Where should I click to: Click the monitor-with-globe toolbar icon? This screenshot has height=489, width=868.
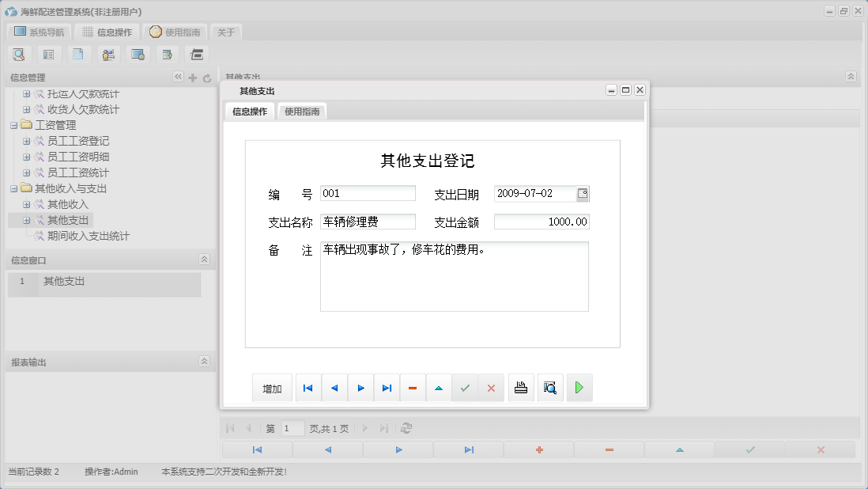[x=138, y=55]
